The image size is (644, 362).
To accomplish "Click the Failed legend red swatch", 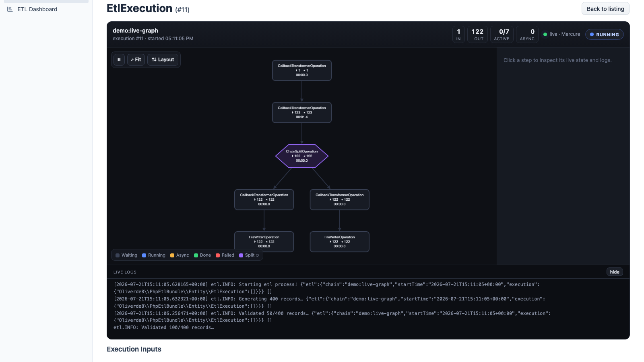I will click(x=218, y=255).
